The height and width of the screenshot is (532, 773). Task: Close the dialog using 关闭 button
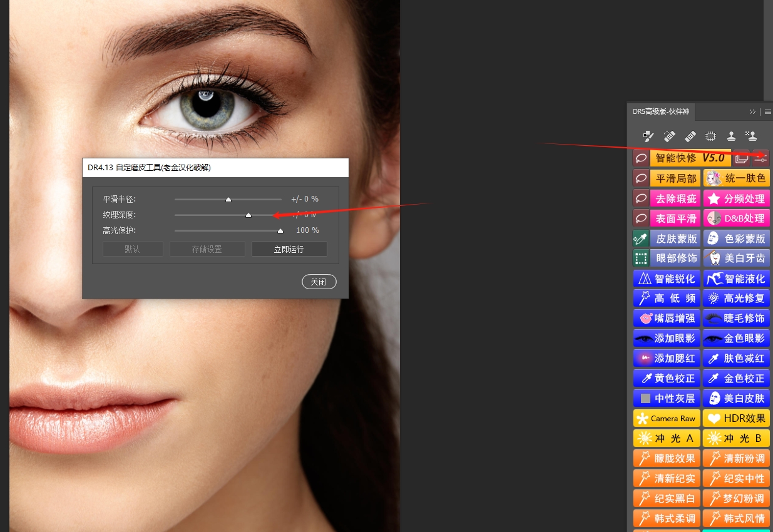(x=319, y=282)
